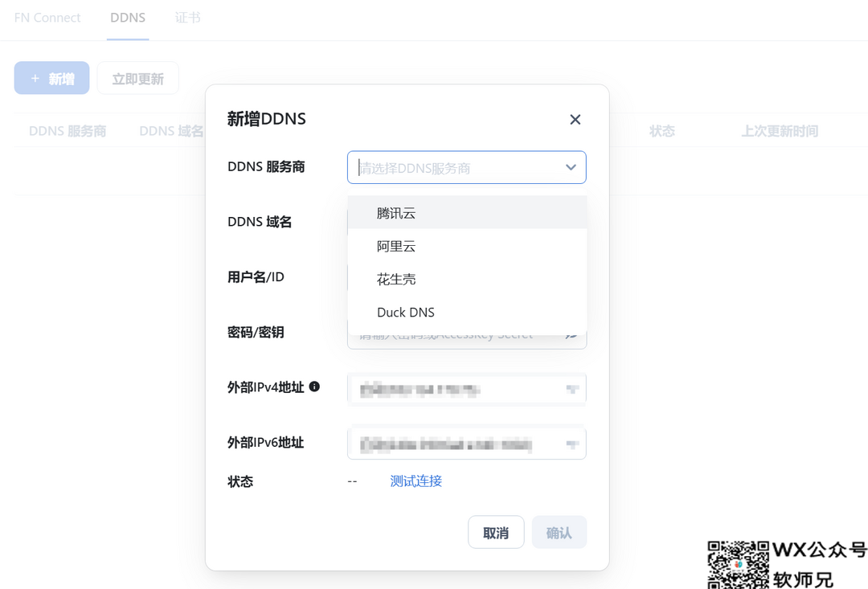This screenshot has width=868, height=589.
Task: Open the 证书 tab
Action: point(187,18)
